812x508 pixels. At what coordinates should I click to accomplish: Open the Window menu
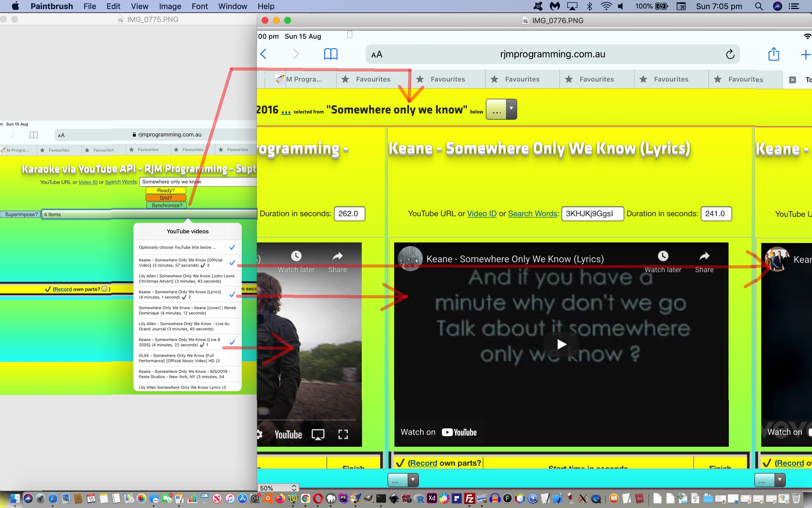[233, 6]
